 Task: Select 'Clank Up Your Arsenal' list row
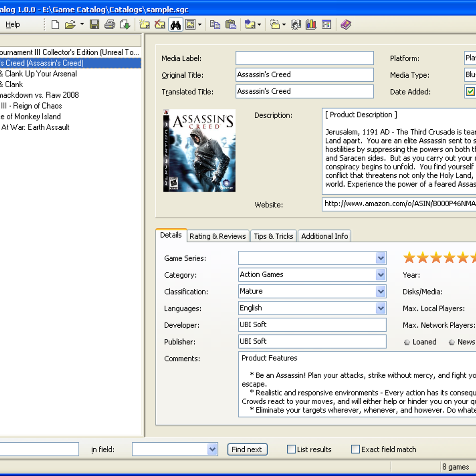(x=70, y=74)
